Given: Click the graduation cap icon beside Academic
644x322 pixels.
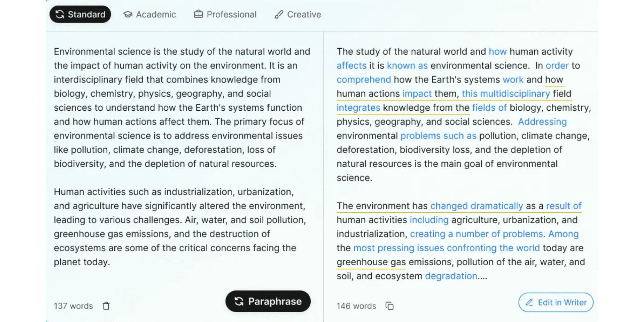Looking at the screenshot, I should click(x=128, y=14).
